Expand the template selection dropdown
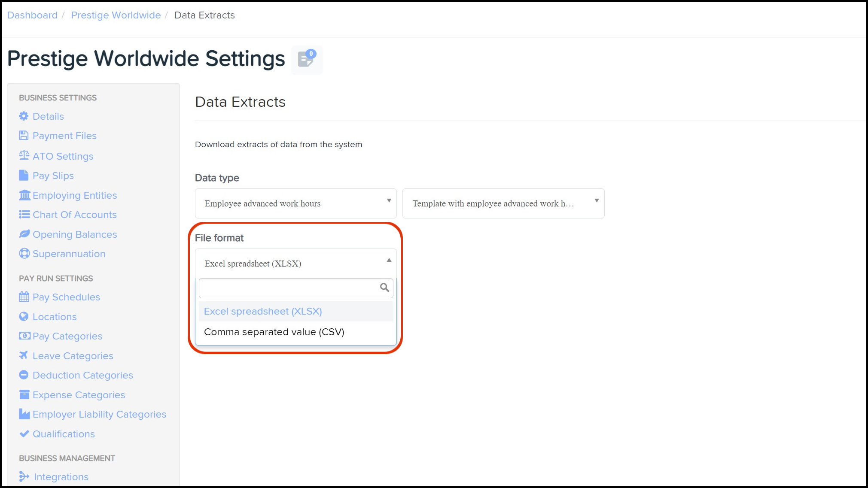Image resolution: width=868 pixels, height=488 pixels. [x=503, y=203]
